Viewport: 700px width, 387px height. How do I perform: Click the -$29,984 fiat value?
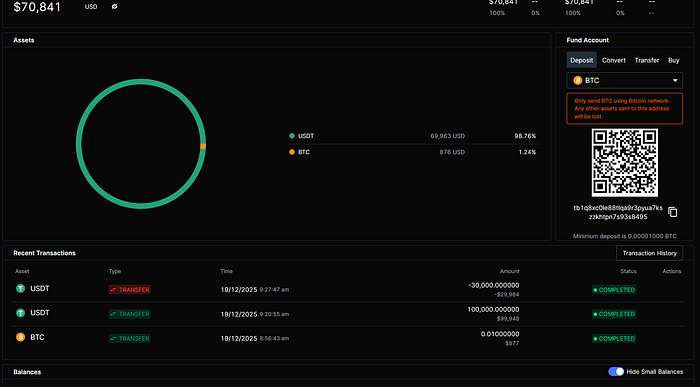coord(507,295)
